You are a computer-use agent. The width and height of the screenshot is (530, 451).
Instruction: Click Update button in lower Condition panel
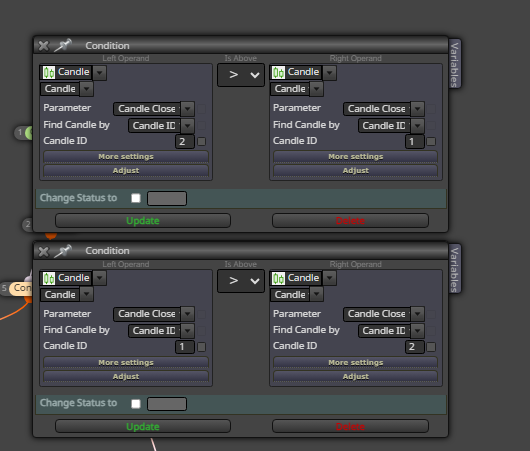(x=143, y=427)
